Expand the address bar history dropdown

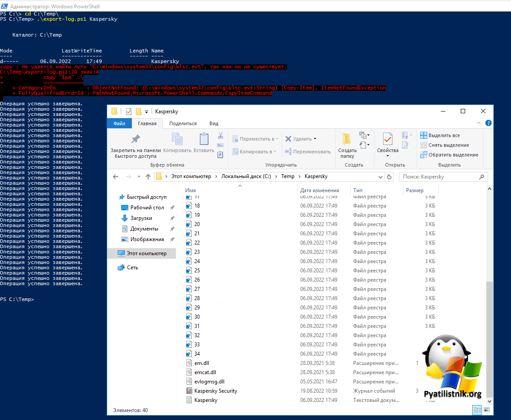pyautogui.click(x=380, y=177)
